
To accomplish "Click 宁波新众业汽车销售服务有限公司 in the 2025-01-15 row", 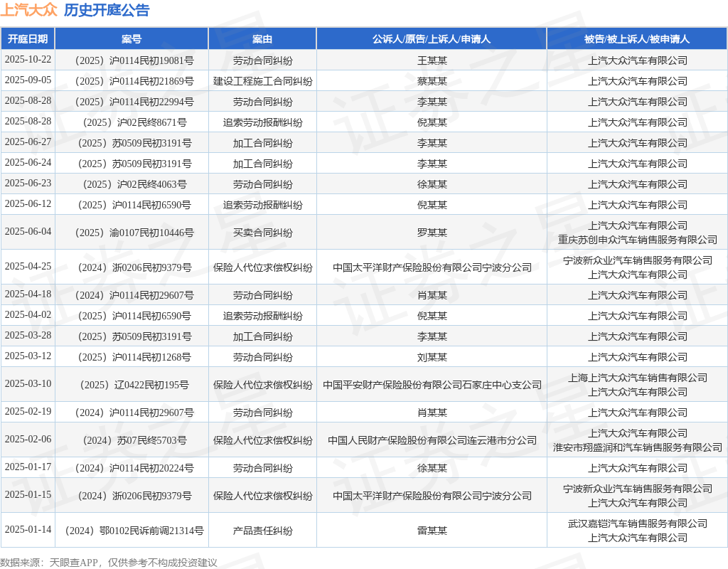I will (x=638, y=489).
